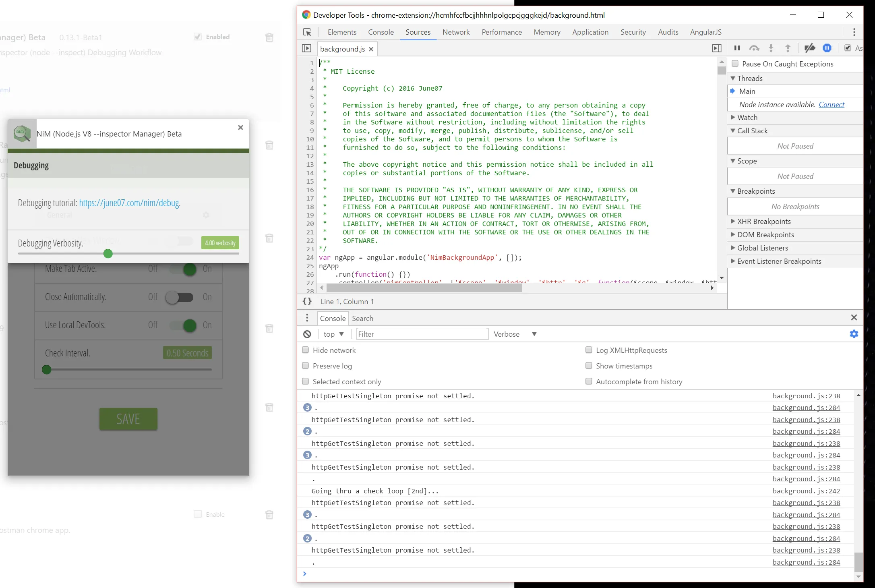Enable Pause On Caught Exceptions

[735, 64]
